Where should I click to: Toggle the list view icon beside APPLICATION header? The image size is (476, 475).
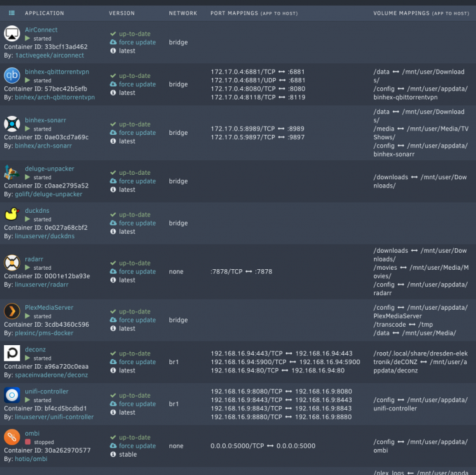[12, 13]
